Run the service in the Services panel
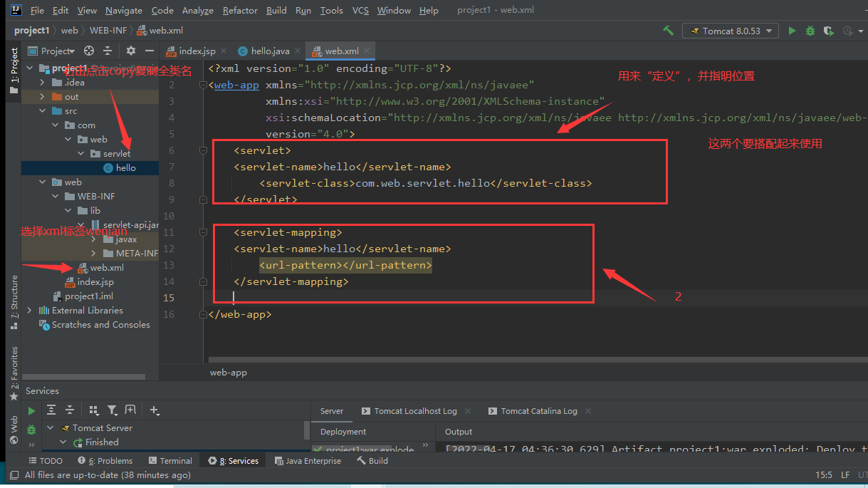Screen dimensions: 868x488 (31, 411)
